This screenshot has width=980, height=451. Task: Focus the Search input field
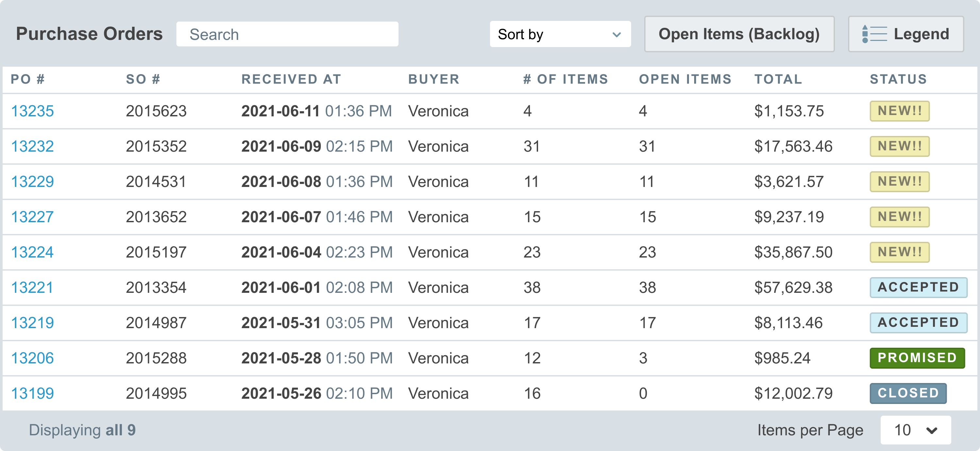(287, 34)
